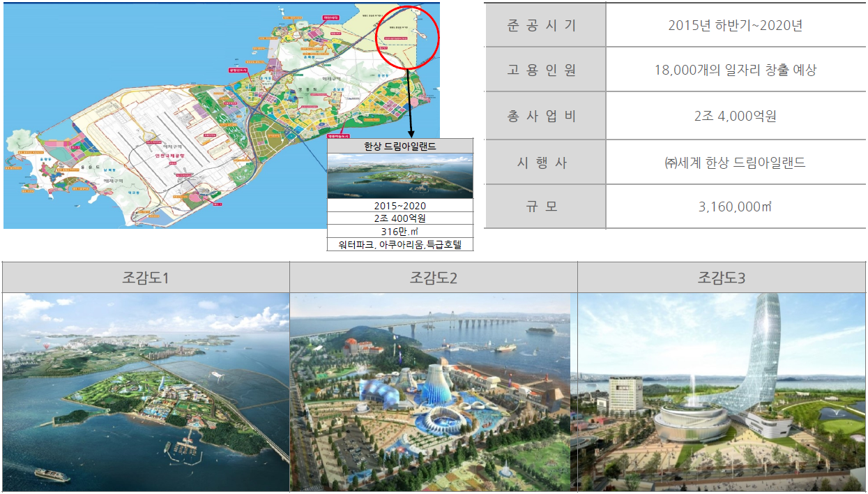Click the '18,000개의 일자리 창출 예상' cell

735,70
